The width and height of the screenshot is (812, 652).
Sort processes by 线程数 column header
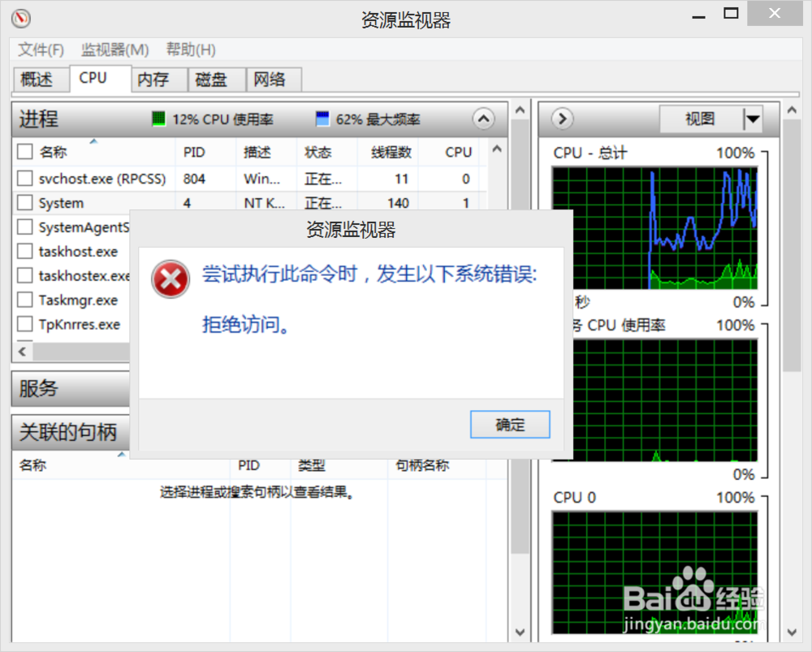388,153
